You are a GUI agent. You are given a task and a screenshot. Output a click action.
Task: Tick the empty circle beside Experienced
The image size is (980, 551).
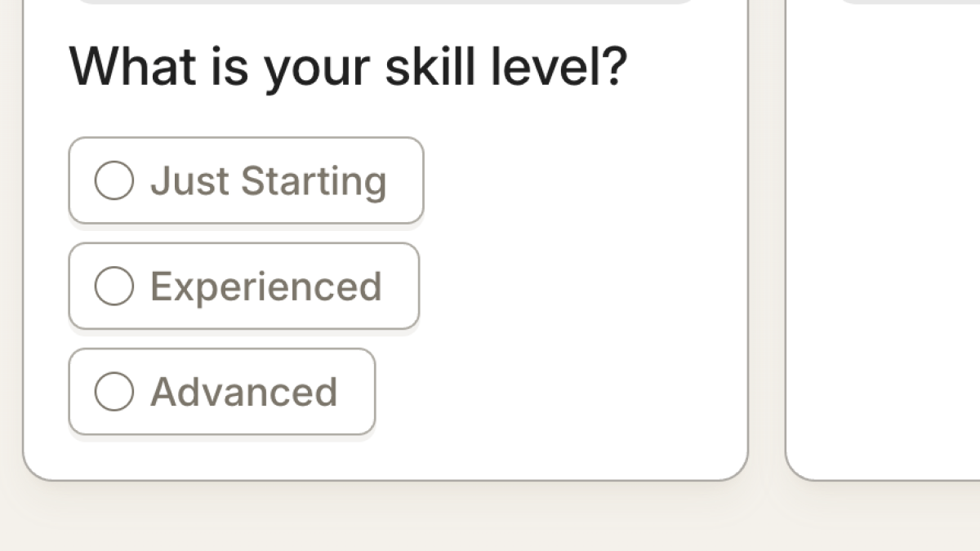tap(114, 287)
